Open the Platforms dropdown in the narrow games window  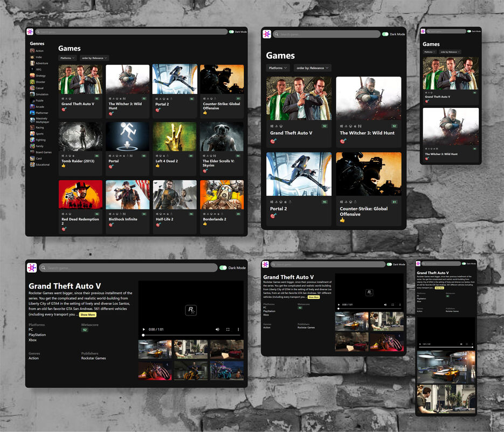pyautogui.click(x=430, y=52)
